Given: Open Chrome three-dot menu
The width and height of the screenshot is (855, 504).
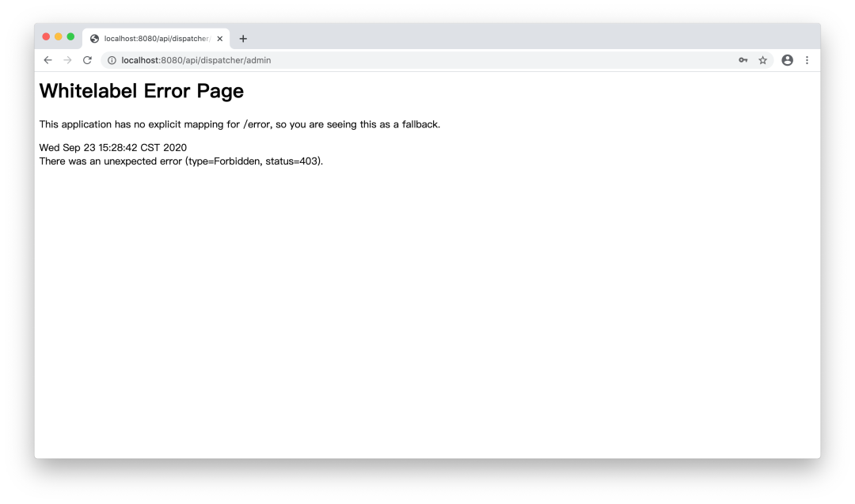Looking at the screenshot, I should (807, 60).
